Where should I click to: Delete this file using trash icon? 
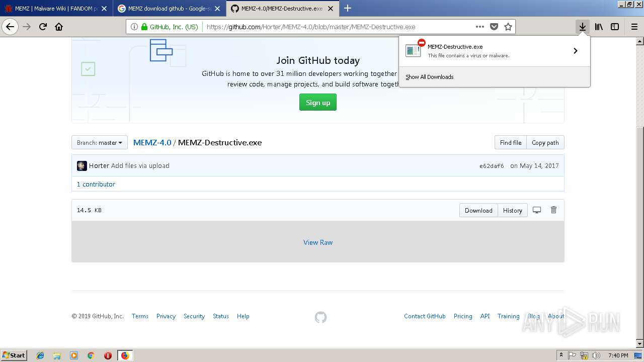pos(553,210)
